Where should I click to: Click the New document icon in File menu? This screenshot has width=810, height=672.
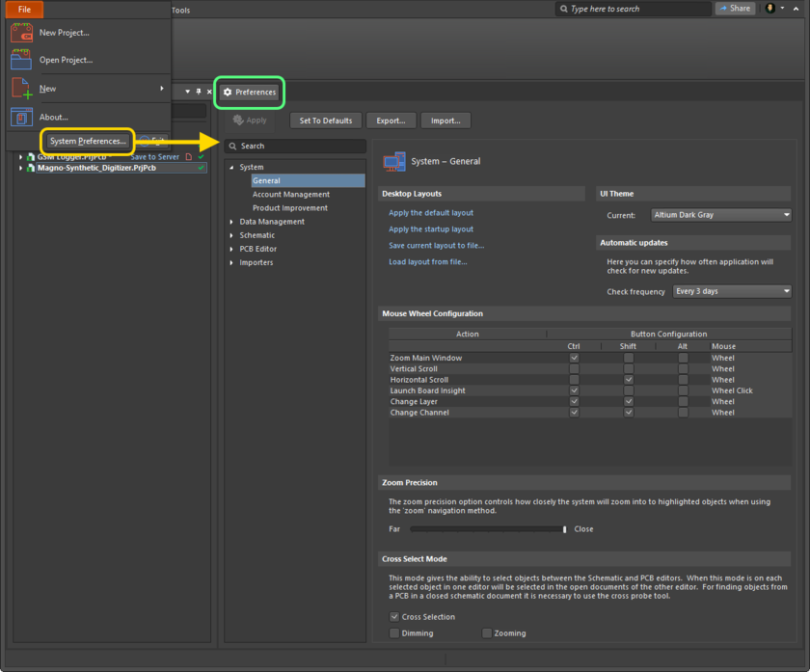pyautogui.click(x=21, y=89)
